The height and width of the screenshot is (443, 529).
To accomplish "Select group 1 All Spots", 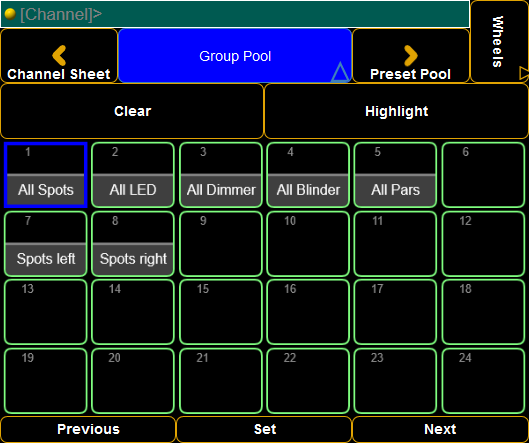I will click(46, 175).
